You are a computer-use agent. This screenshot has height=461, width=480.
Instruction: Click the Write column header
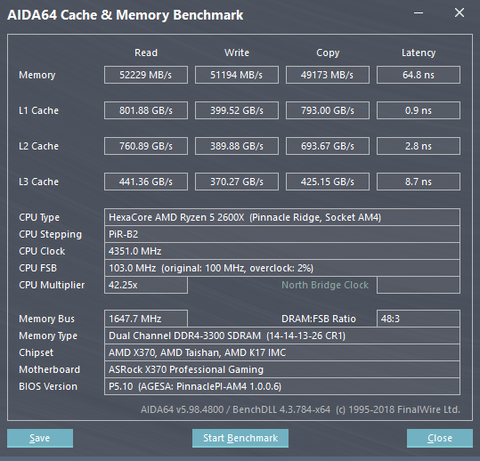pyautogui.click(x=237, y=53)
